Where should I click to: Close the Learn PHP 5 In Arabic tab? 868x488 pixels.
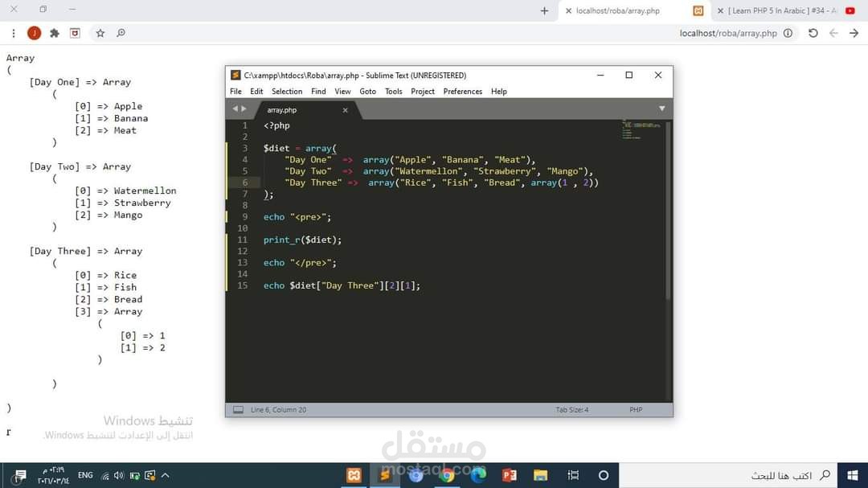[720, 10]
